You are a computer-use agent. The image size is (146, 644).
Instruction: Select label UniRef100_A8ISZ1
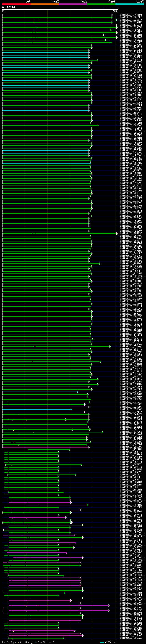tap(131, 40)
